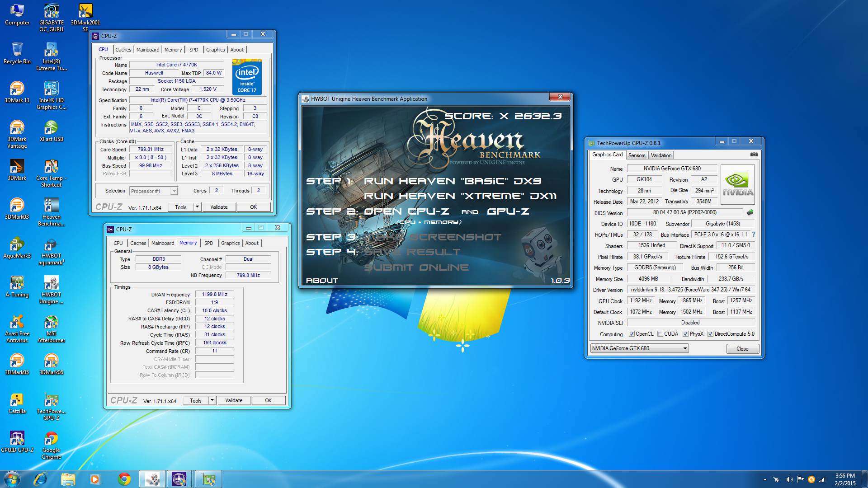Open Core Temp shortcut icon
Image resolution: width=868 pixels, height=488 pixels.
(51, 174)
